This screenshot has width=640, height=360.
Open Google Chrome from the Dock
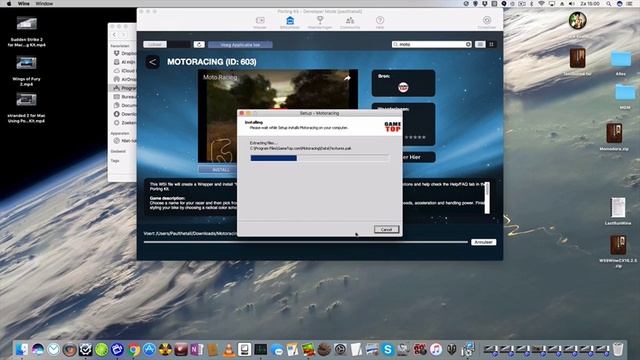(133, 349)
